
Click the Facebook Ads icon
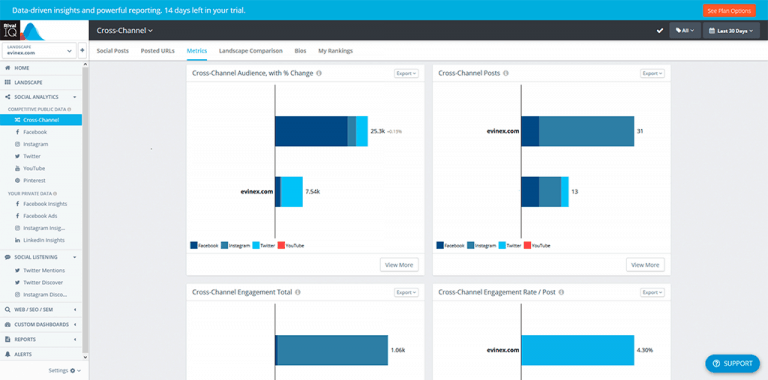(x=17, y=216)
